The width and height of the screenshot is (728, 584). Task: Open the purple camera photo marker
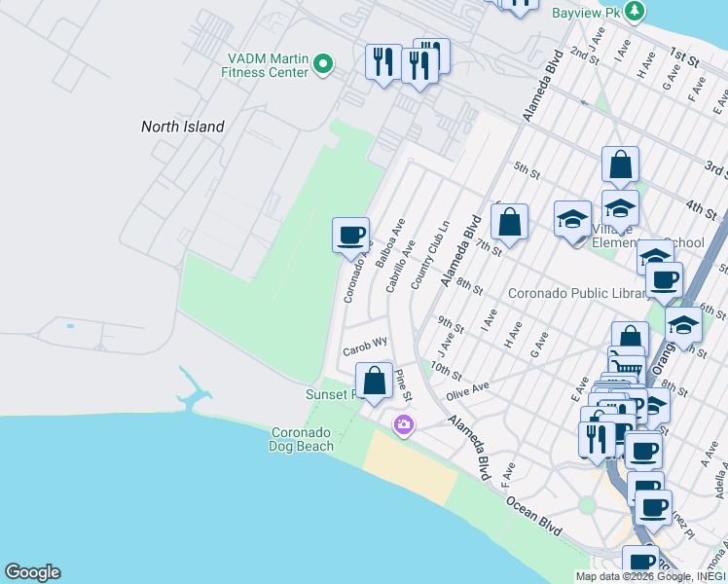(x=404, y=424)
